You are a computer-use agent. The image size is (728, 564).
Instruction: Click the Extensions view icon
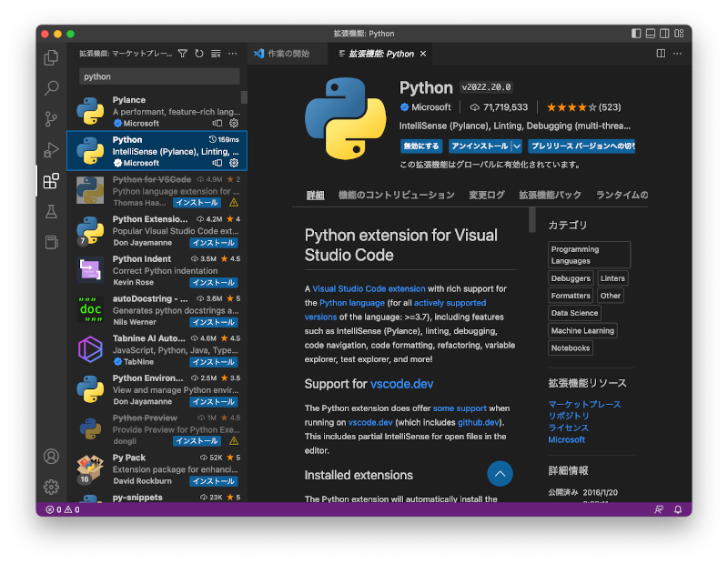point(51,181)
